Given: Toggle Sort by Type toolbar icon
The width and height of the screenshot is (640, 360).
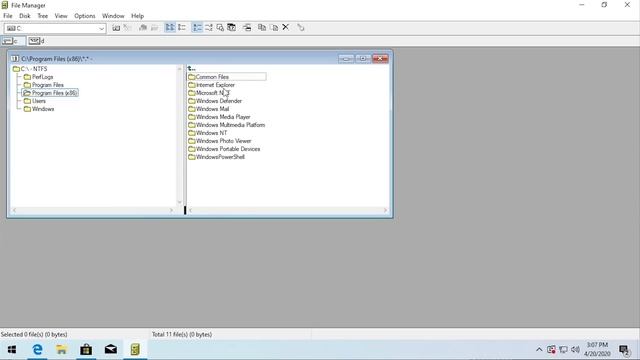Looking at the screenshot, I should (x=209, y=28).
